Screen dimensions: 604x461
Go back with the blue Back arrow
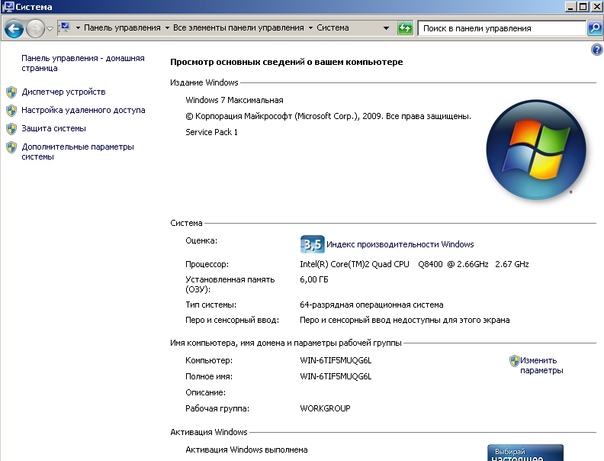click(x=14, y=28)
